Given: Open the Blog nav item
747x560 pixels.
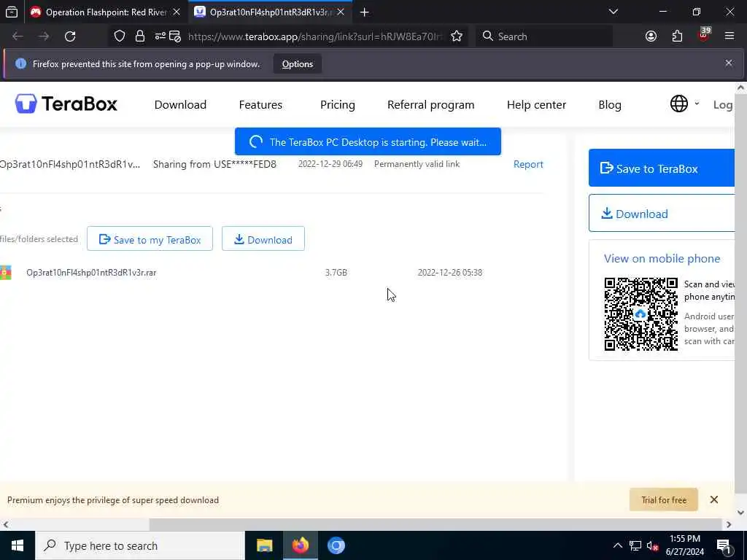Looking at the screenshot, I should 610,105.
